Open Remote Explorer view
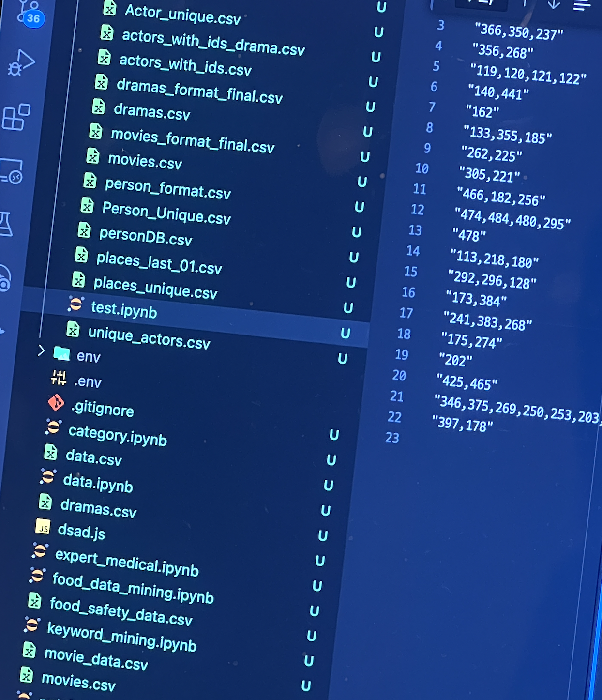This screenshot has height=700, width=602. pyautogui.click(x=12, y=171)
